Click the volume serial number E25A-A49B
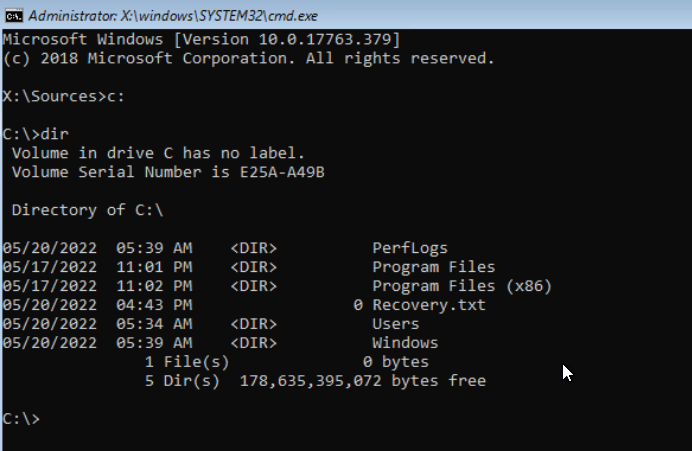This screenshot has width=692, height=451. [282, 172]
